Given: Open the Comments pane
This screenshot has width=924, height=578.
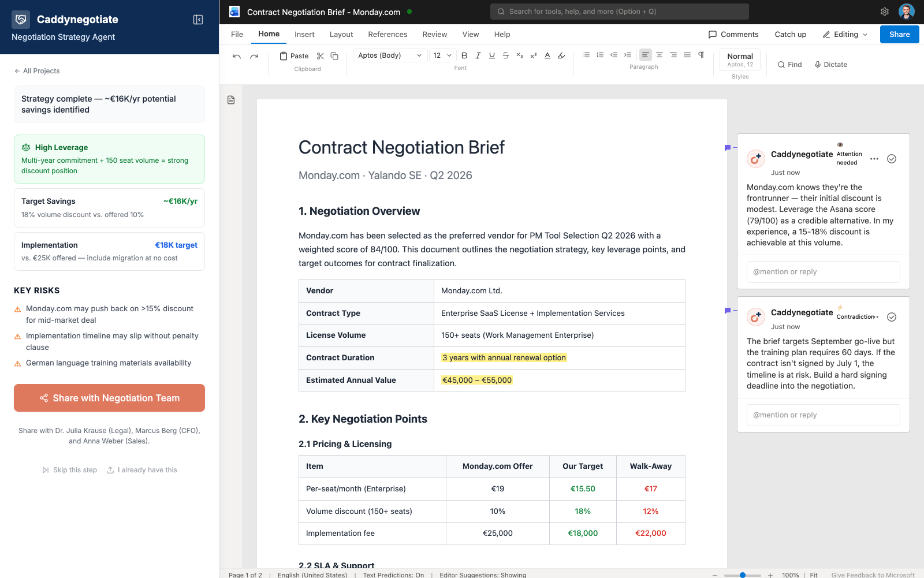Looking at the screenshot, I should (x=733, y=35).
